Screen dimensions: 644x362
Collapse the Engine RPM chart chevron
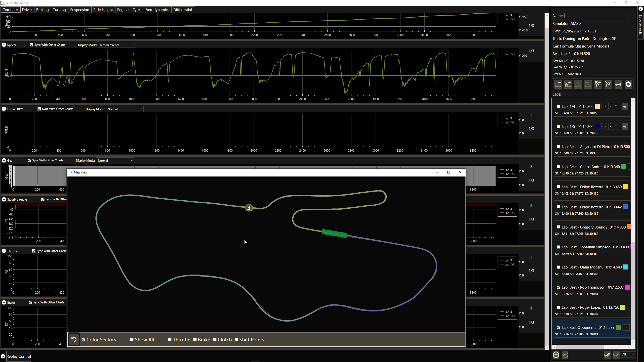[4, 109]
